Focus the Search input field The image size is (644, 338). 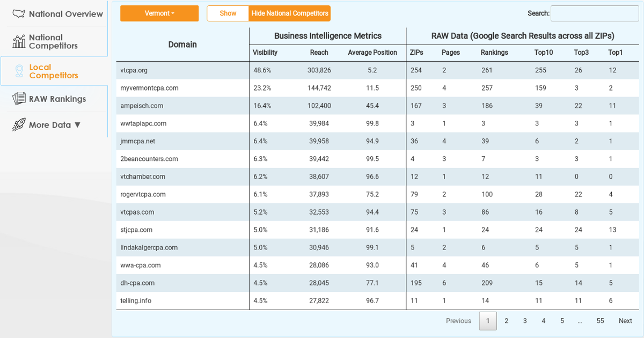coord(595,13)
